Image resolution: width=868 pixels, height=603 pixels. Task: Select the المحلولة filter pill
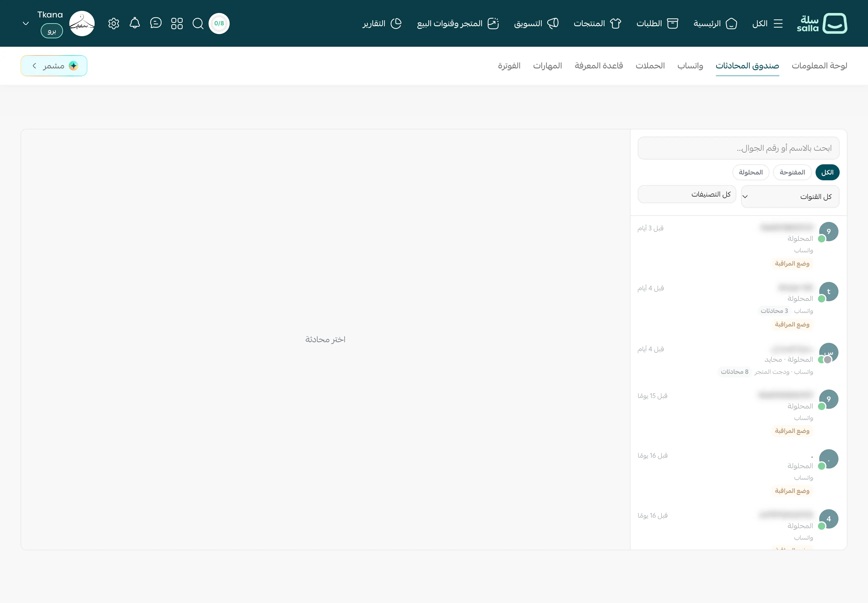click(750, 172)
